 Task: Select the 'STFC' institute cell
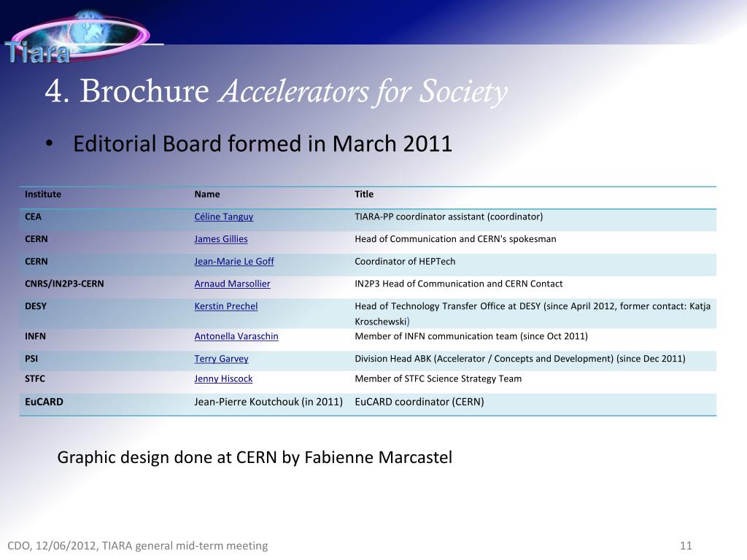[x=35, y=378]
